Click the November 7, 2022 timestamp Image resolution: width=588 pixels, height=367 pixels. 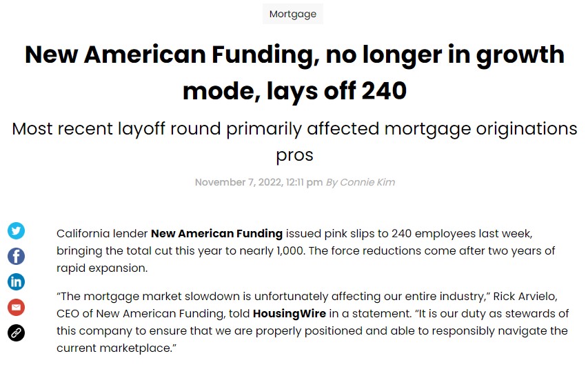pyautogui.click(x=239, y=182)
